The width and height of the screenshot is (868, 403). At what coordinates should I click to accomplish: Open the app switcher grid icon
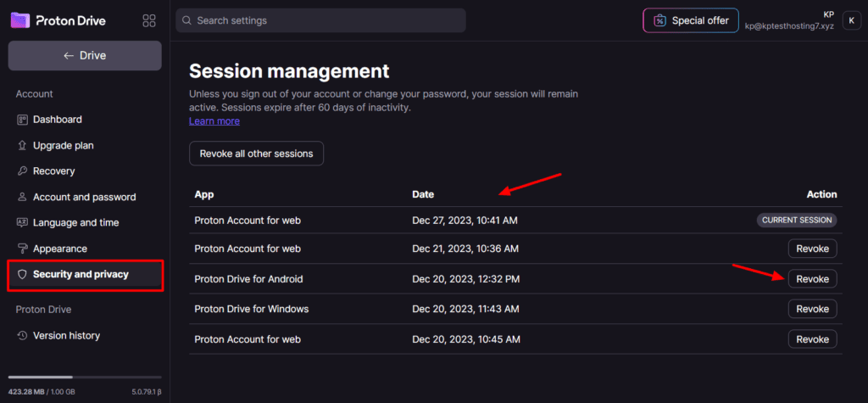pos(149,20)
